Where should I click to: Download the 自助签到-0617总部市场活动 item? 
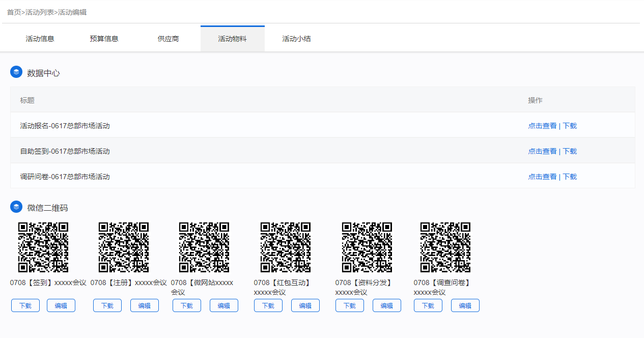click(570, 151)
